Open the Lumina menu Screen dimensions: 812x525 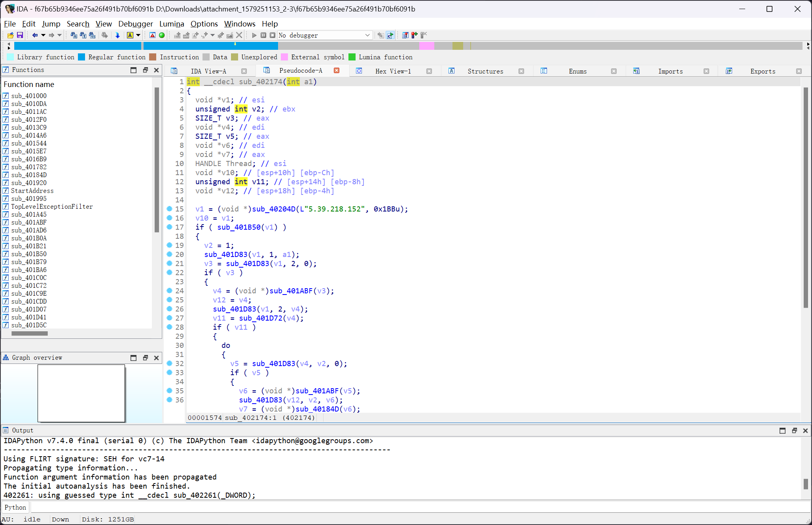click(x=173, y=24)
